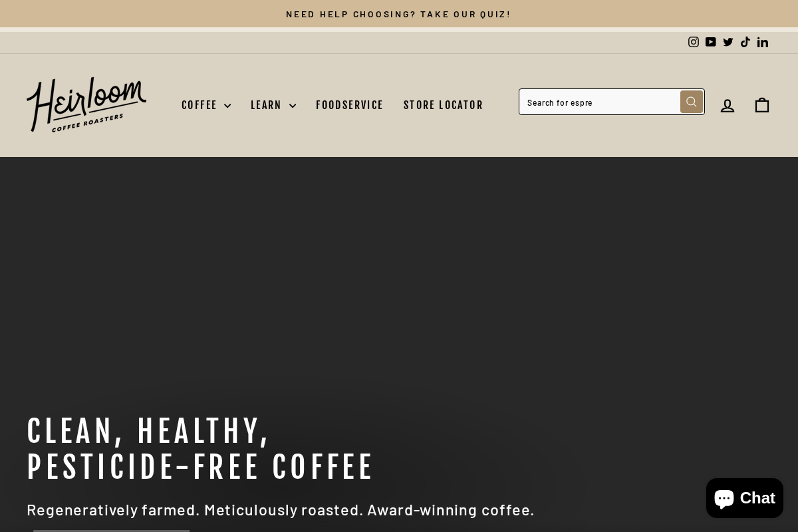Click the Heirloom Coffee Roasters logo
Image resolution: width=798 pixels, height=532 pixels.
[x=86, y=105]
